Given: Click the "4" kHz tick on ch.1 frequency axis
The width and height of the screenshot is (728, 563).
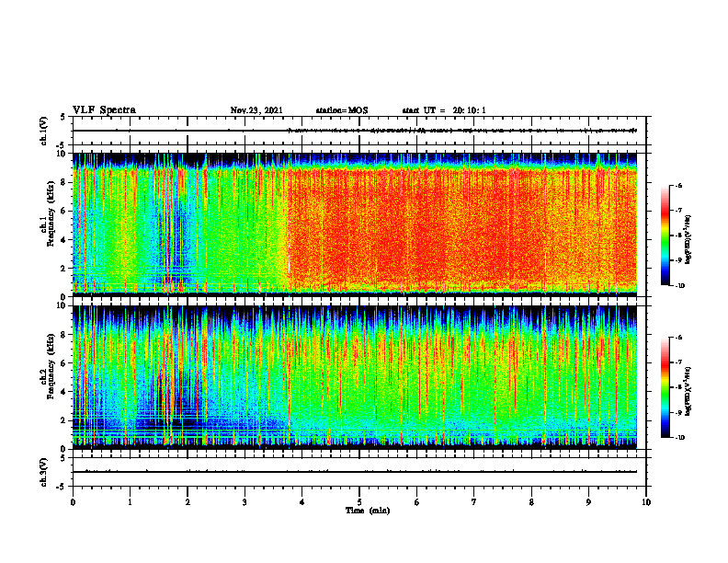Looking at the screenshot, I should coord(63,240).
